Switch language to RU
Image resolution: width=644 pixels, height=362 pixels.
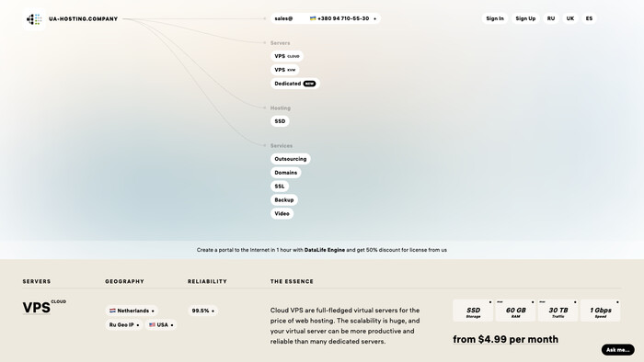pos(551,18)
